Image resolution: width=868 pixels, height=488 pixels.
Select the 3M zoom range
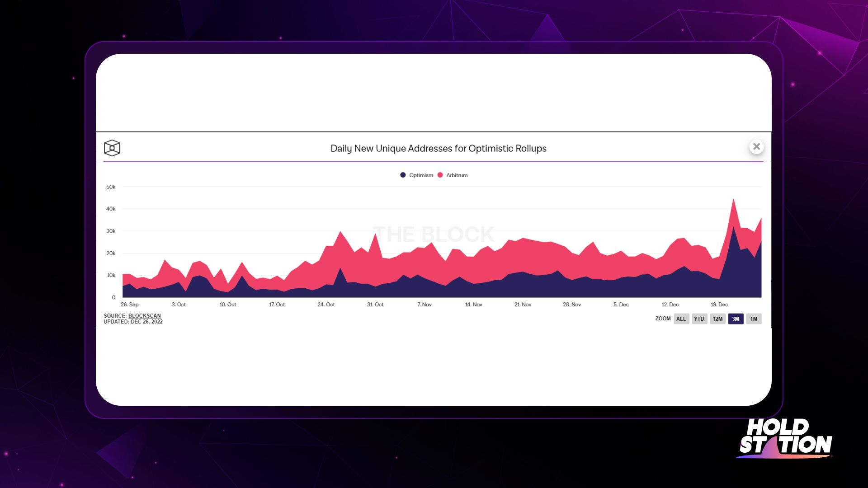click(736, 319)
